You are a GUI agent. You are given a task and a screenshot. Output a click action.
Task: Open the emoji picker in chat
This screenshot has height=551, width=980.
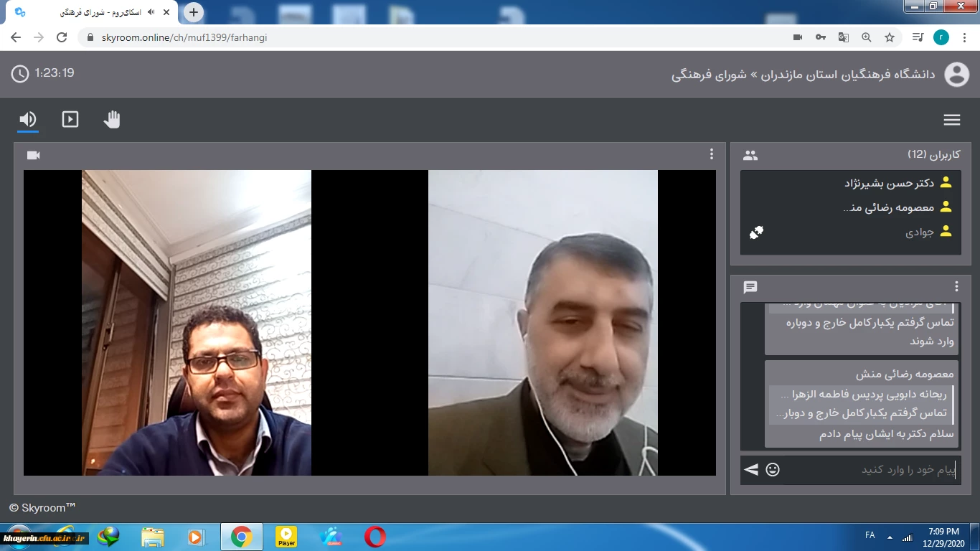click(x=773, y=470)
